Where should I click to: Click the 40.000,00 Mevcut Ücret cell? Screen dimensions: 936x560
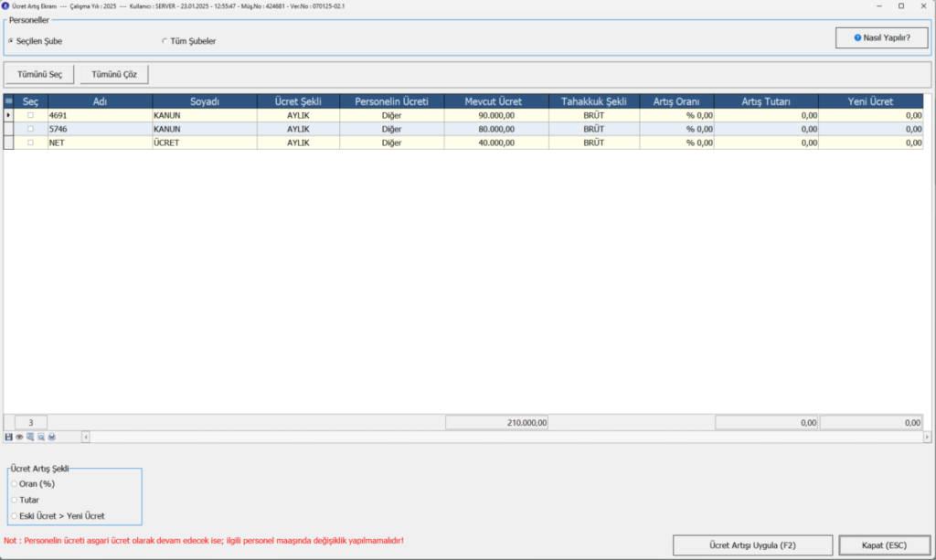click(496, 143)
